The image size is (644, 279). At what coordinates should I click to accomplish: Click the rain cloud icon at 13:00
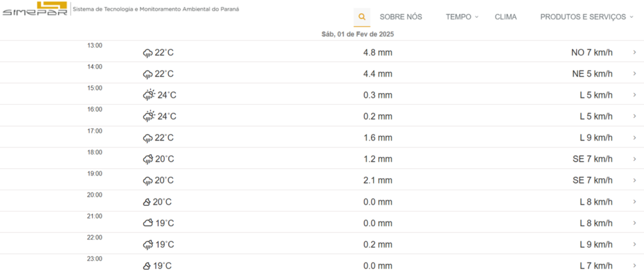(x=148, y=53)
